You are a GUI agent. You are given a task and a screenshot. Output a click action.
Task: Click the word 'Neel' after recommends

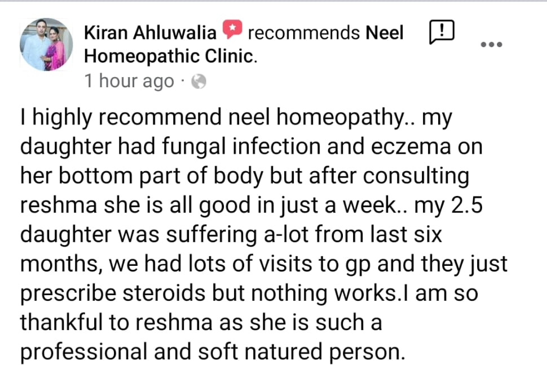(x=385, y=33)
